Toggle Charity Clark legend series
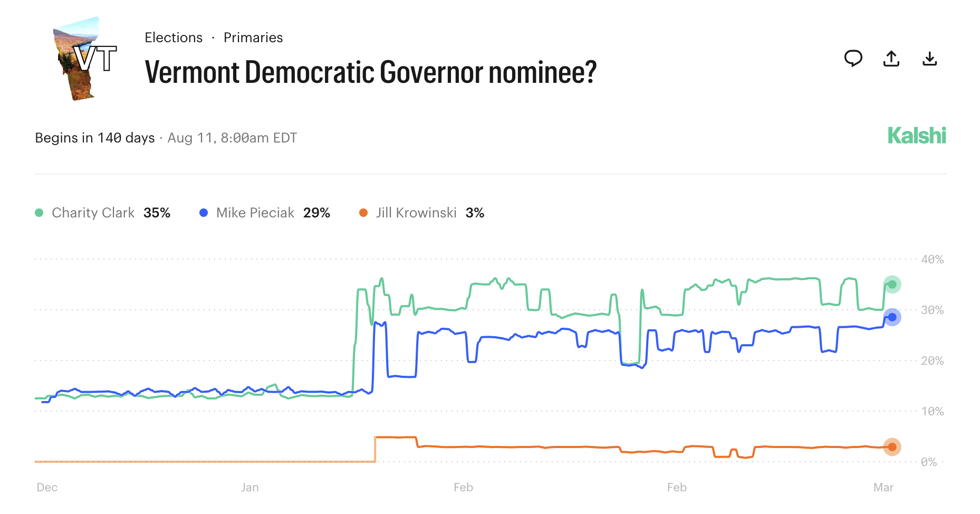Image resolution: width=980 pixels, height=514 pixels. tap(93, 213)
